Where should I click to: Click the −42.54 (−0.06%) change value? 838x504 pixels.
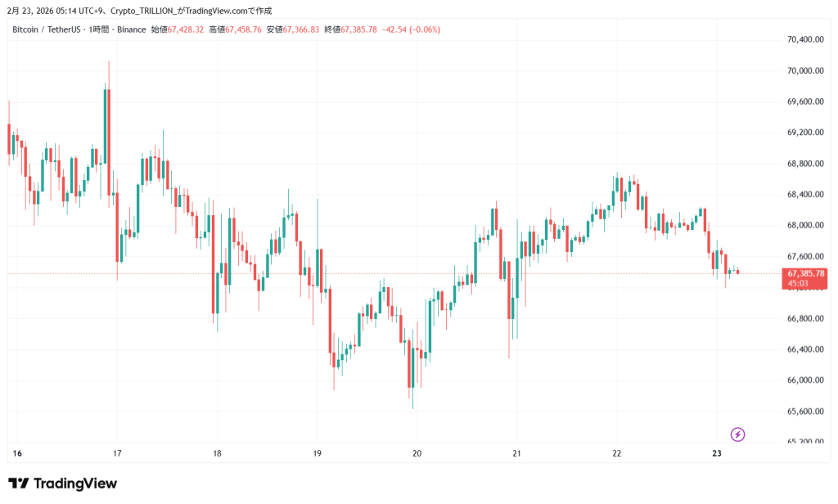pos(411,29)
